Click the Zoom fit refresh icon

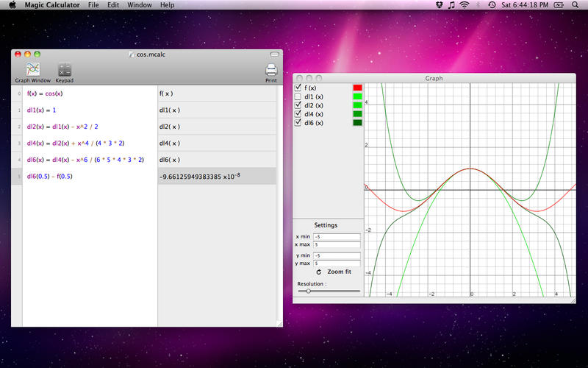coord(319,272)
